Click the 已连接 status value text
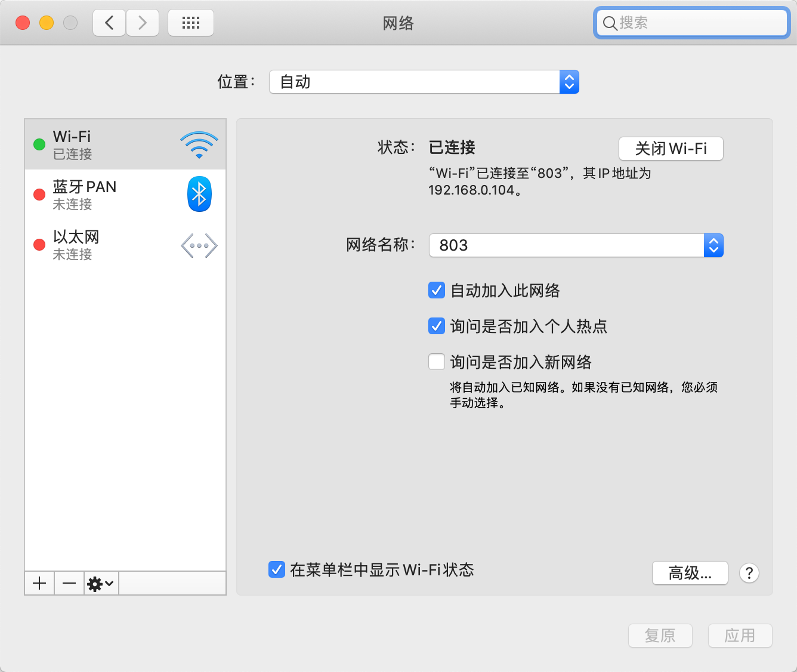 (452, 147)
